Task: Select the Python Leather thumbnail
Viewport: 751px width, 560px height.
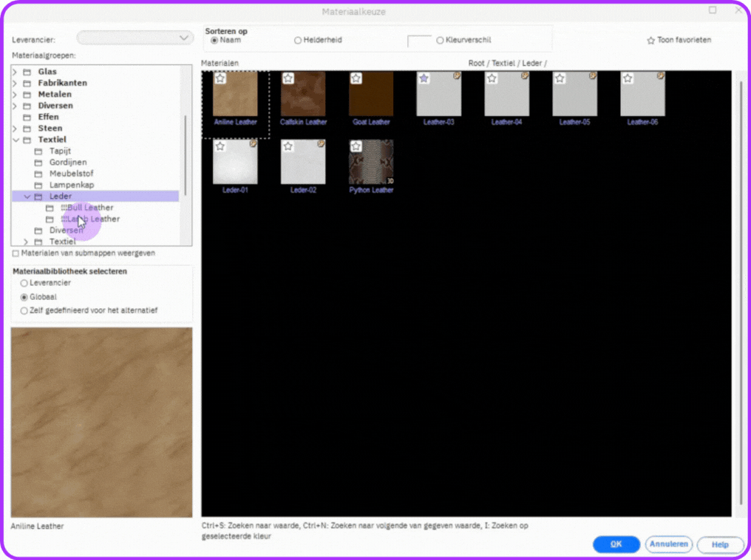Action: coord(371,162)
